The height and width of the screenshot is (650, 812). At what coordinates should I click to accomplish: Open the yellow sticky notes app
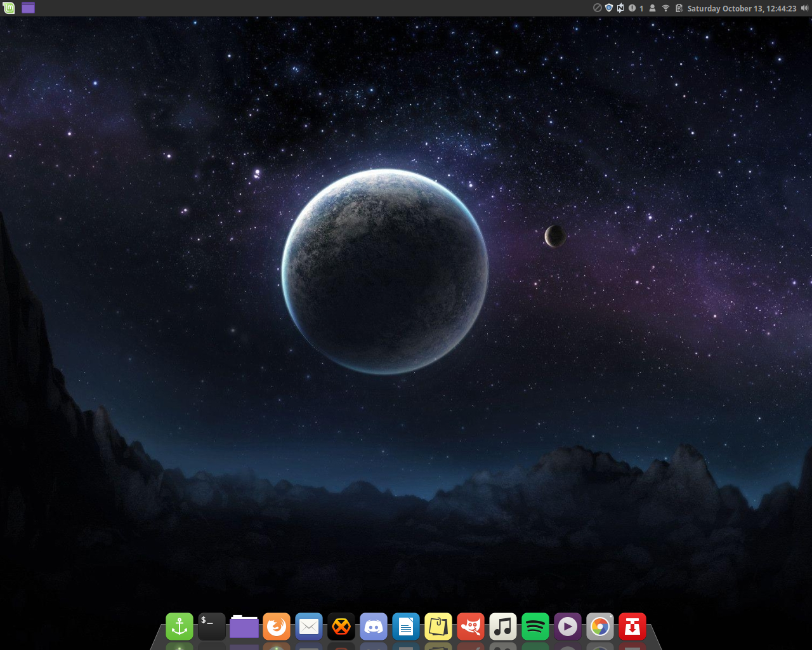coord(438,627)
